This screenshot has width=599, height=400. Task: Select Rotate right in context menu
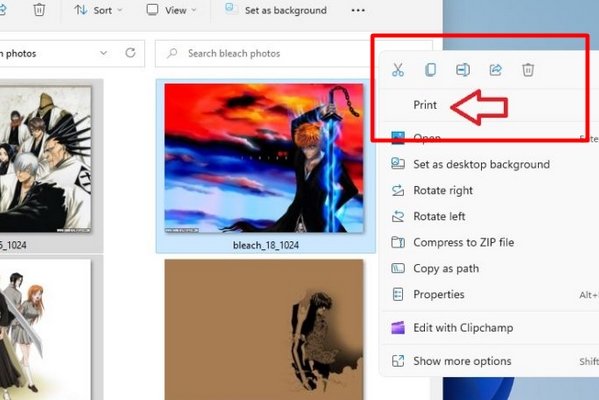(443, 190)
